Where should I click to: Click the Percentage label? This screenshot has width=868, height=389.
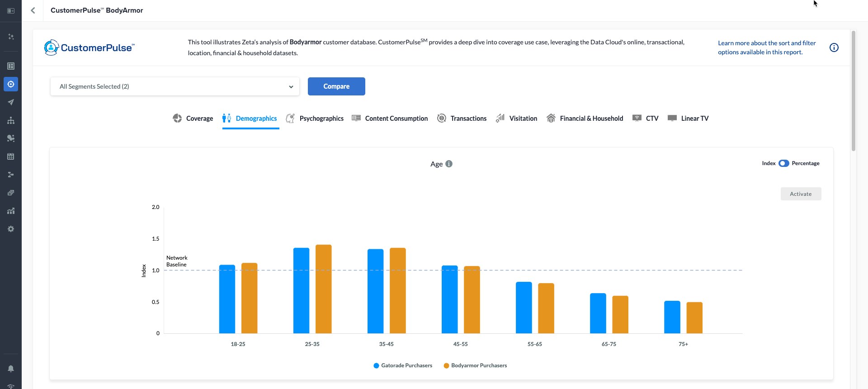[806, 163]
